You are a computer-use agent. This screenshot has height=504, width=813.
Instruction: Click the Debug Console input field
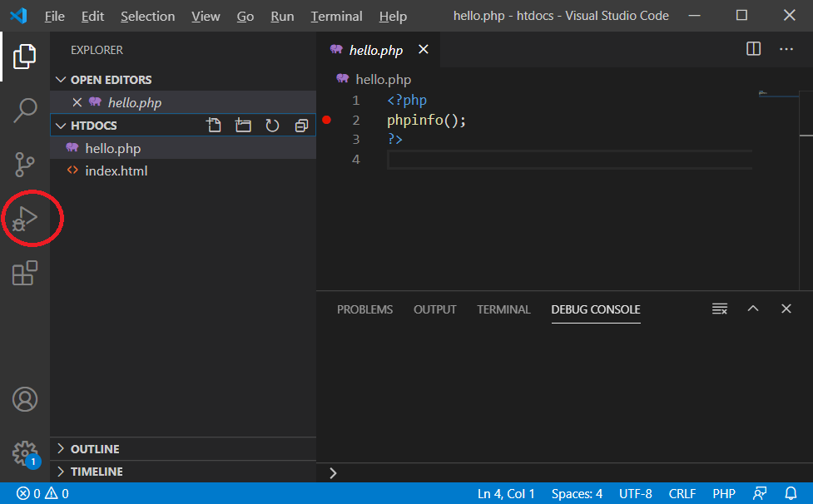tap(566, 472)
